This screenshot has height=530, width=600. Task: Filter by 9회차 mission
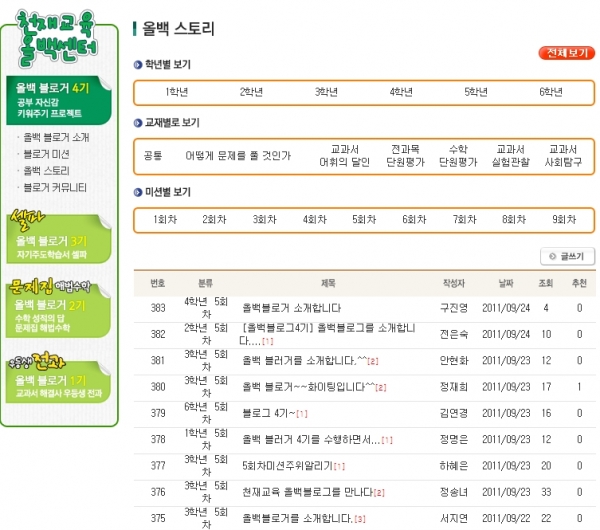[564, 219]
